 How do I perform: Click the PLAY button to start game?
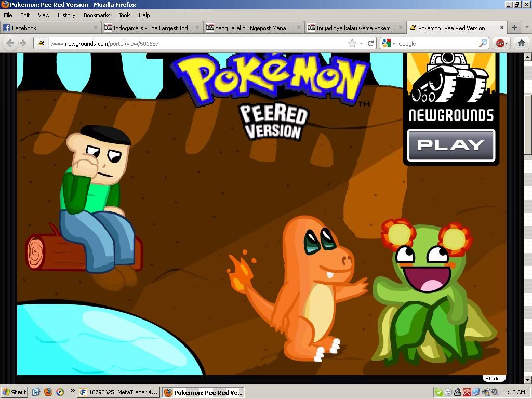451,145
